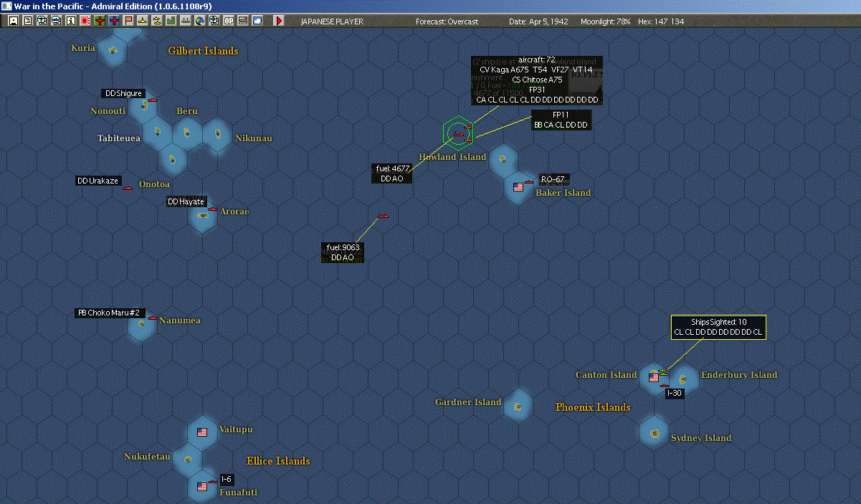Click DD Hayate ship icon near Arorae

(213, 209)
